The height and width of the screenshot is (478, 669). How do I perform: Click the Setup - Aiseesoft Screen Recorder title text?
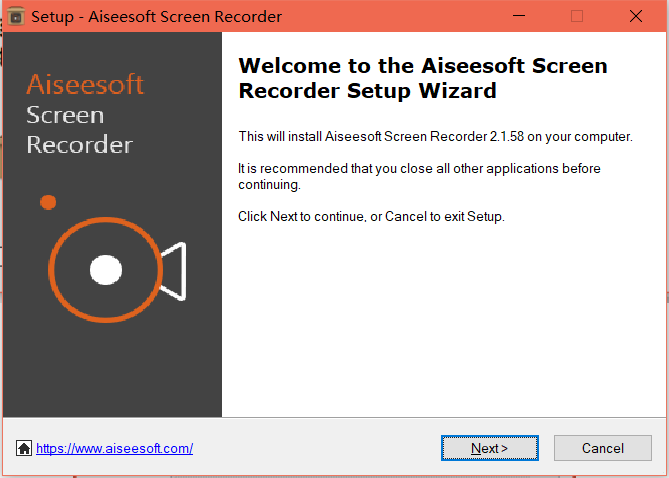tap(157, 17)
